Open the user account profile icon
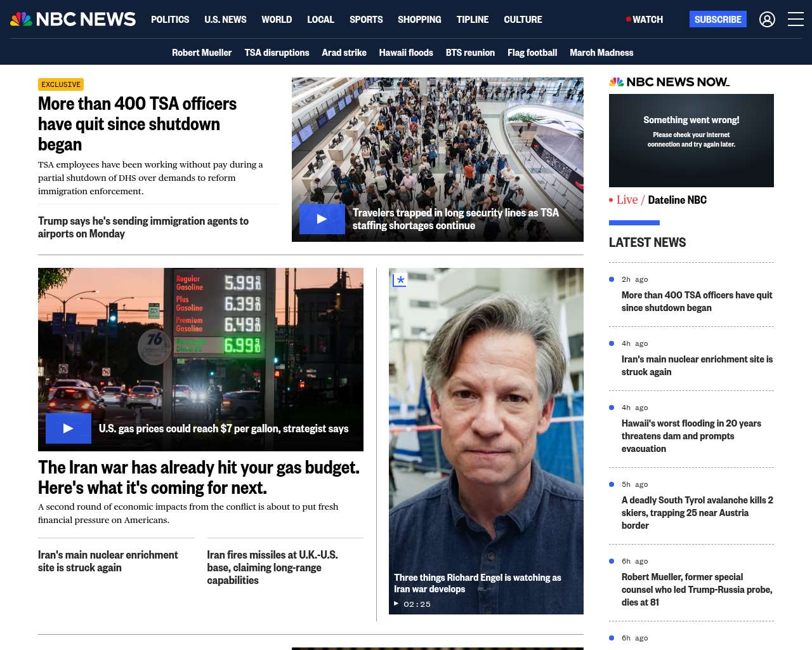Screen dimensions: 812x650 767,20
